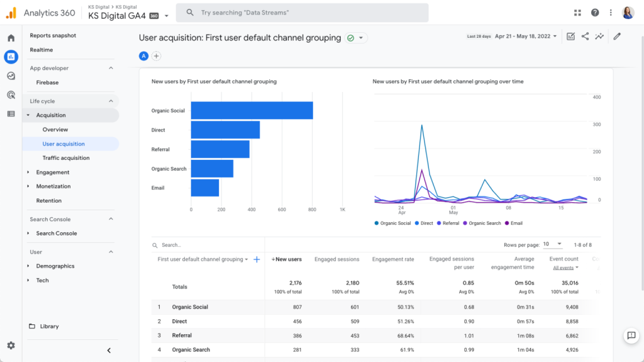Open the Insights sparkline icon

[600, 37]
